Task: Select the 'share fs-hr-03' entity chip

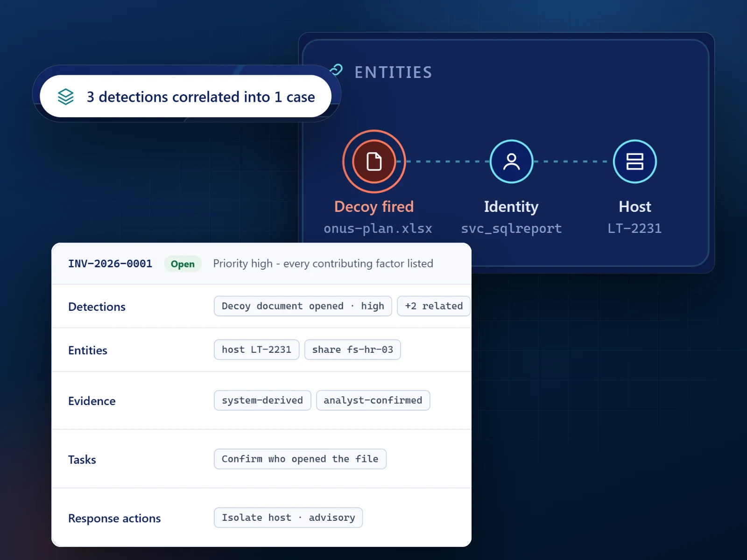Action: [352, 350]
